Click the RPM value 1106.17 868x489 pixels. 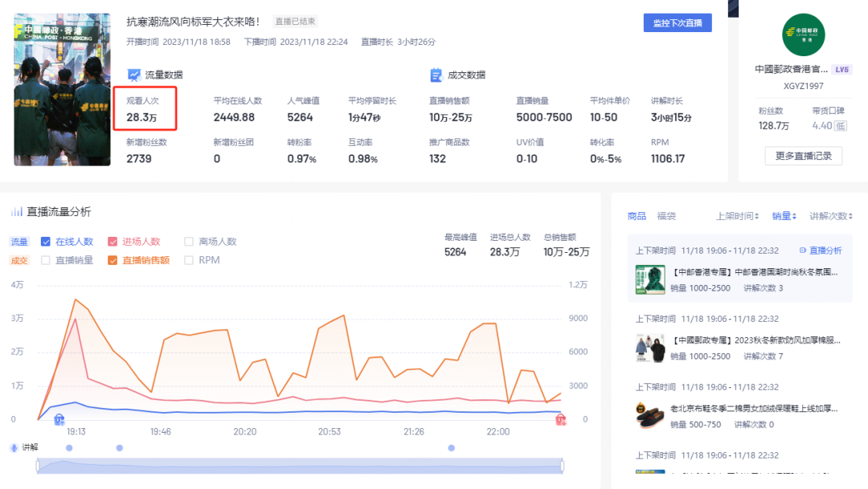668,159
